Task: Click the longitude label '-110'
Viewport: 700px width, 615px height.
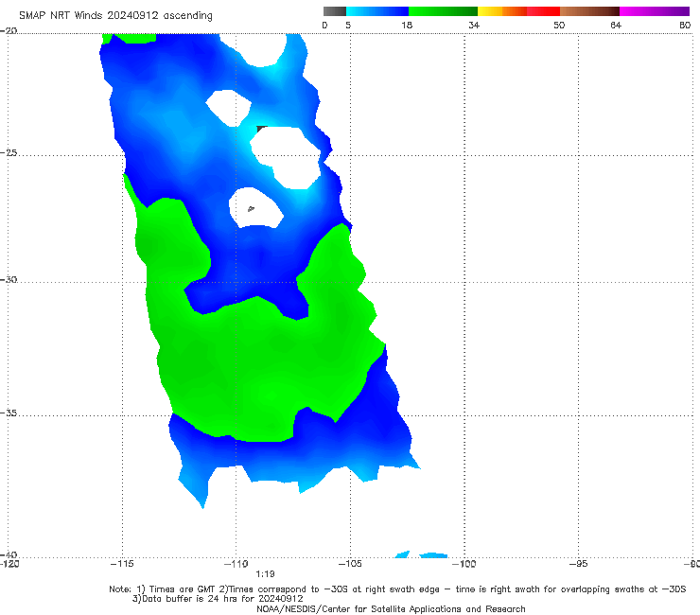Action: pyautogui.click(x=236, y=564)
